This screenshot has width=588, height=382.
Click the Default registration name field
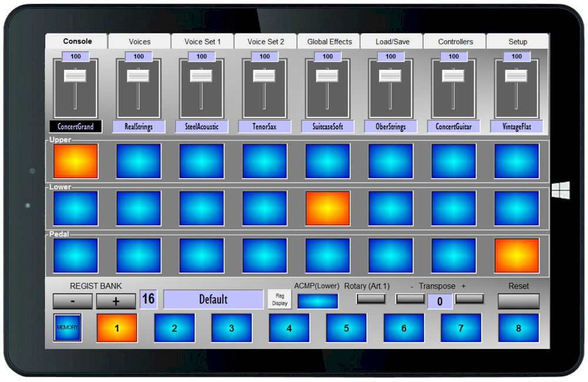pyautogui.click(x=214, y=299)
